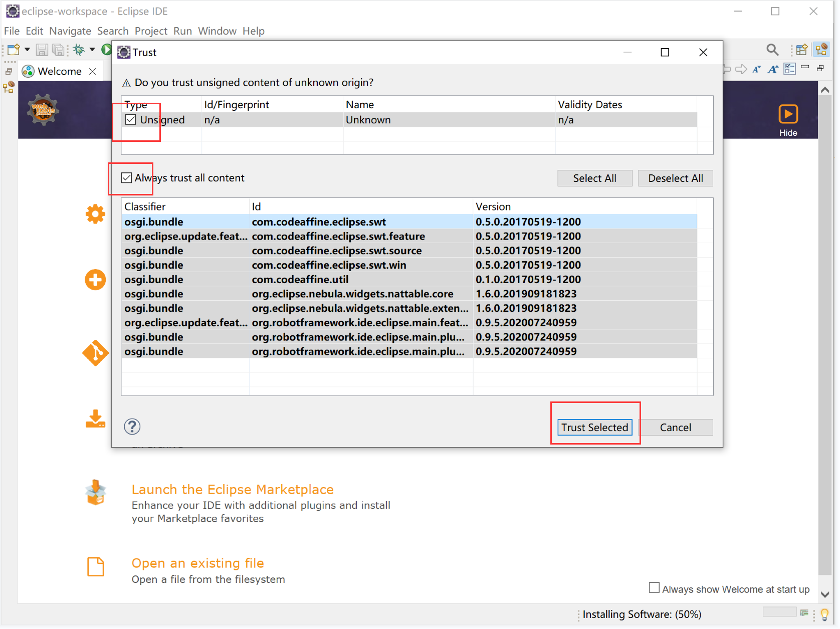Click the Eclipse Marketplace box icon
The width and height of the screenshot is (840, 629).
tap(96, 492)
